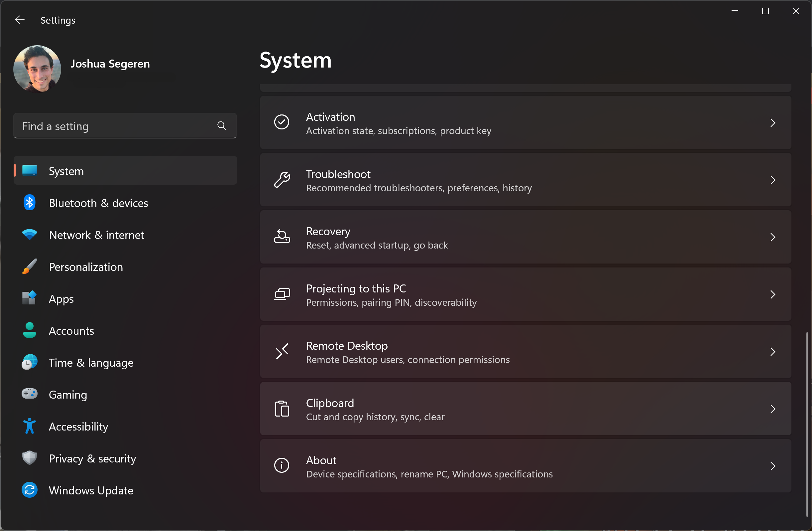Navigate to Accounts section
Screen dimensions: 812x531
tap(71, 330)
